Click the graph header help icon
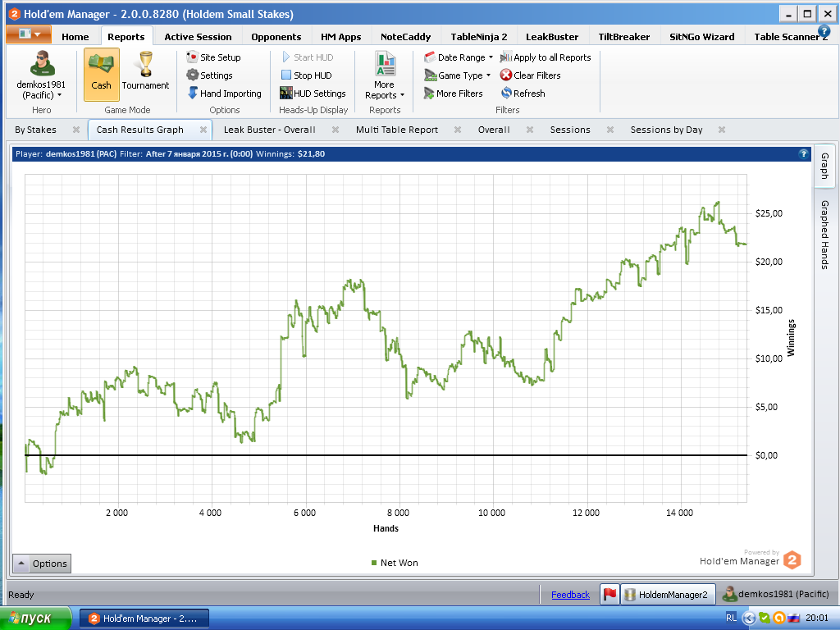Screen dimensions: 840x630 (x=803, y=153)
